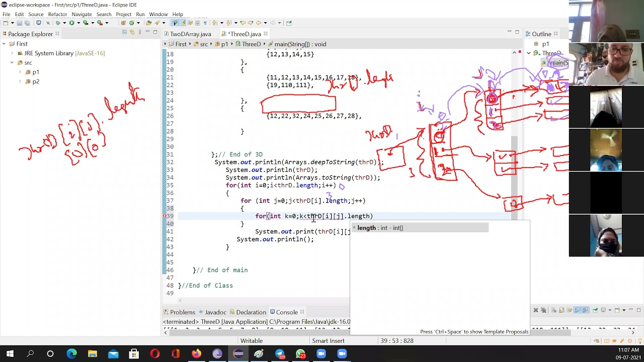Click the error marker on line 39
This screenshot has width=644, height=362.
[165, 216]
